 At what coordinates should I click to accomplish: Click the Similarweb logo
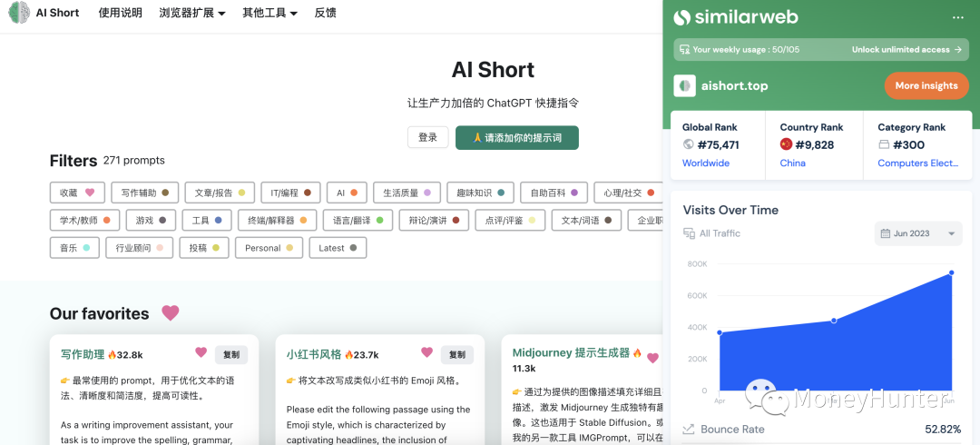tap(736, 17)
